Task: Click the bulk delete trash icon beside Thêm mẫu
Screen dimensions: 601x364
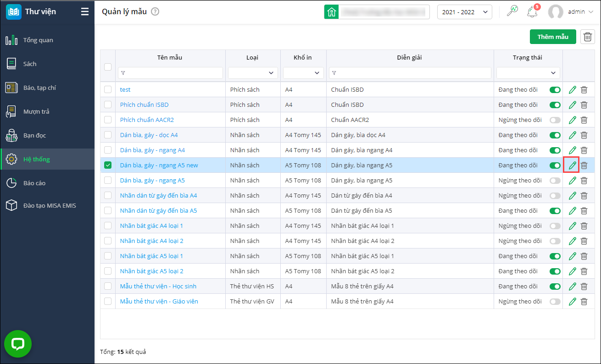Action: pos(588,37)
